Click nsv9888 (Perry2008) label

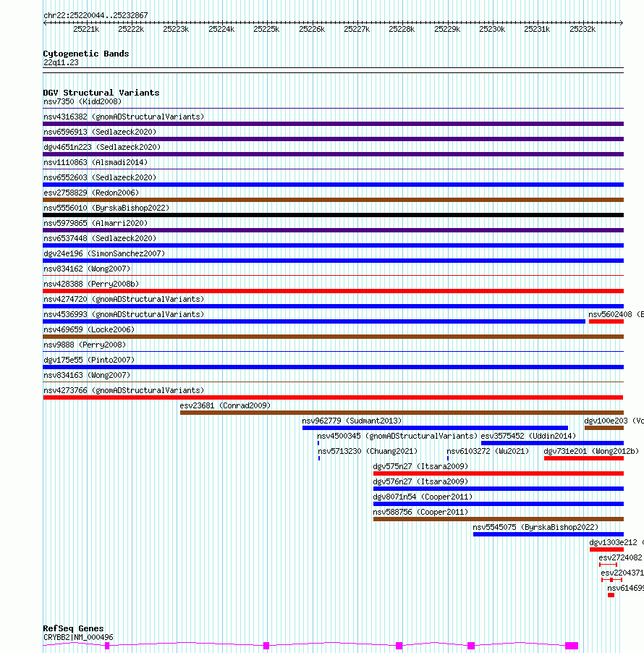click(85, 345)
